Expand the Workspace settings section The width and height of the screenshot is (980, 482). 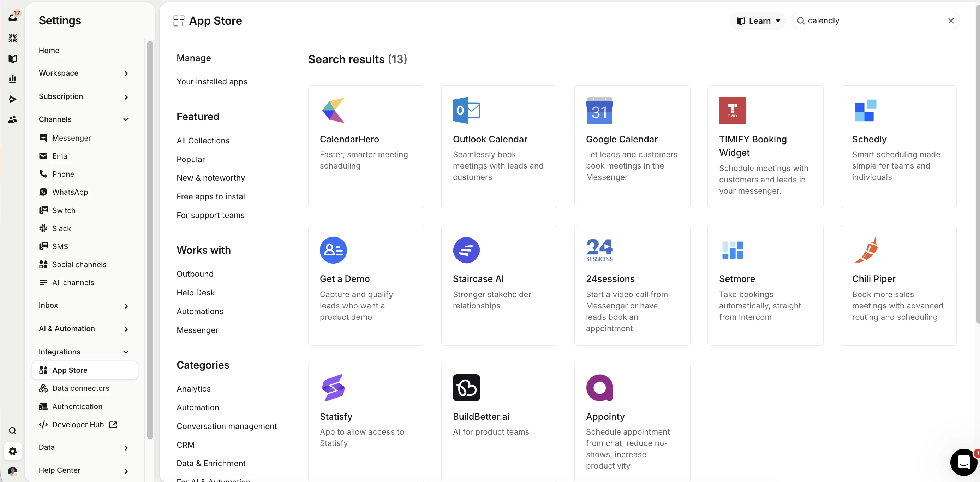(84, 73)
